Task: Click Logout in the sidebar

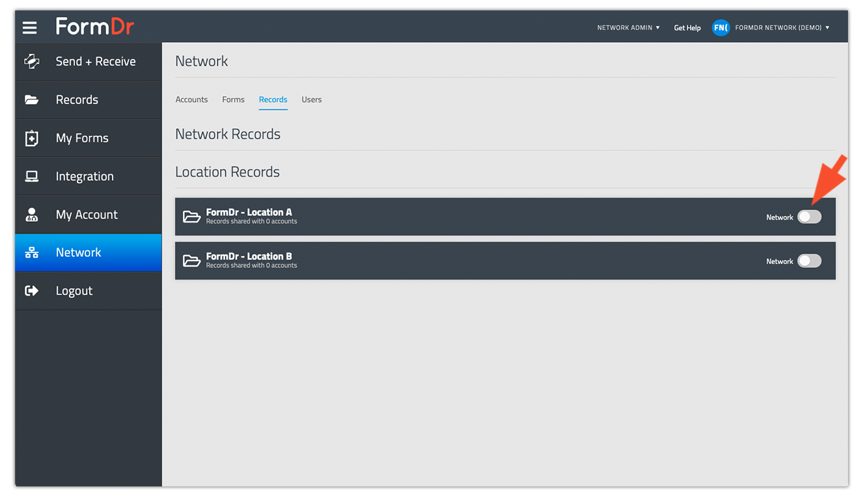Action: pos(89,291)
